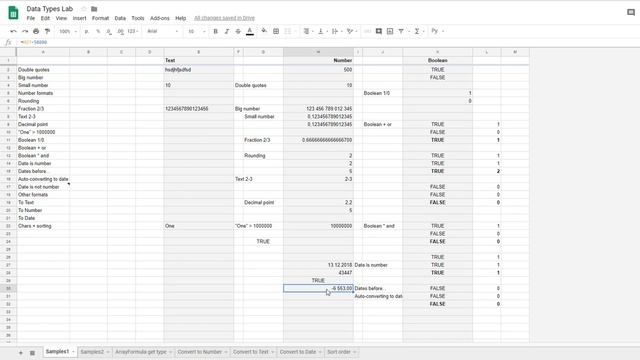Select cell with 'Double quotes' in column A
Screen dimensions: 640x360
tap(43, 70)
